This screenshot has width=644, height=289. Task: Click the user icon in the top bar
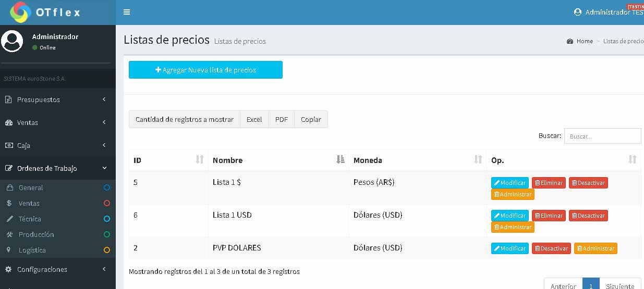(x=577, y=12)
